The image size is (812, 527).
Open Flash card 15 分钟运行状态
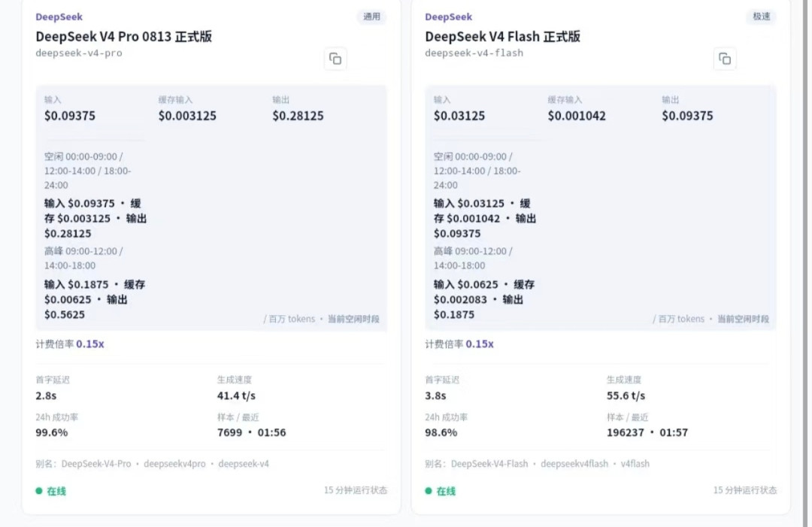[744, 490]
